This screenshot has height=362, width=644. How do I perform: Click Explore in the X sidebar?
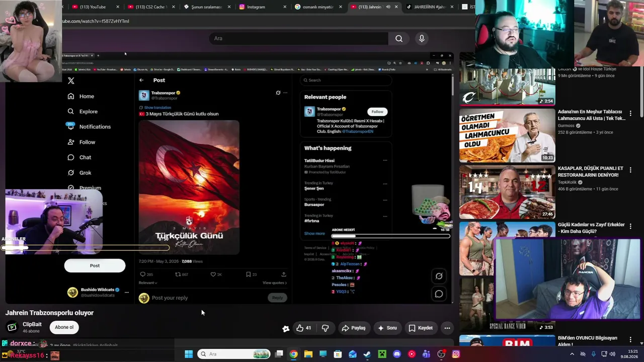coord(83,111)
